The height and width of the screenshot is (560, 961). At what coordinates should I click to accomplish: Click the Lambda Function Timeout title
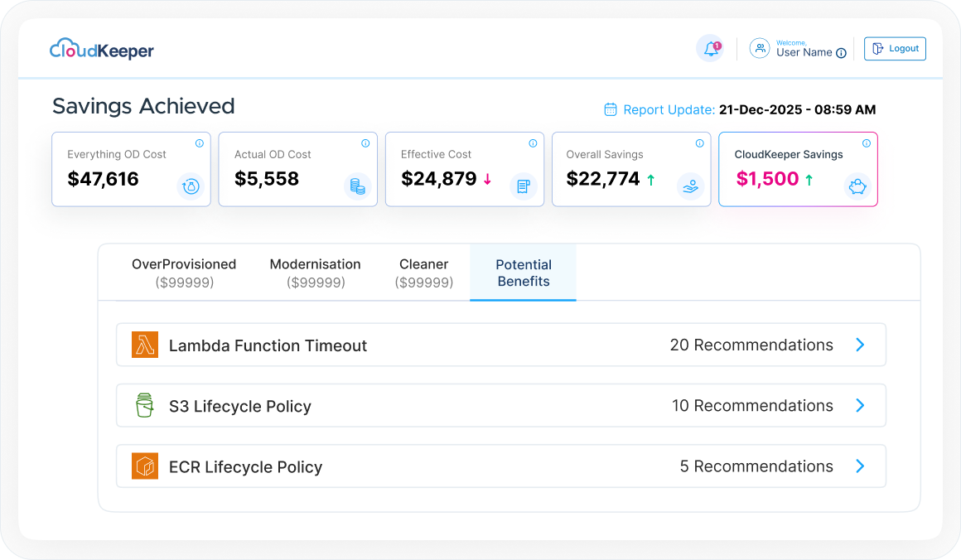click(x=268, y=345)
